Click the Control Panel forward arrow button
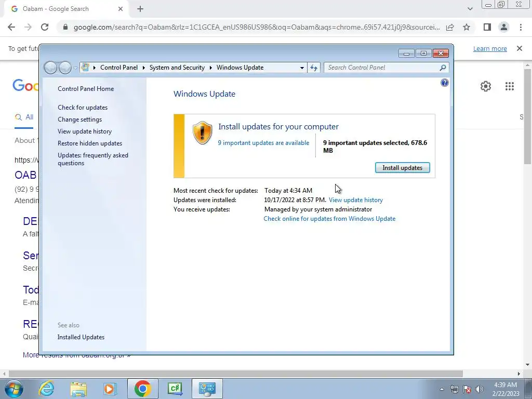 [x=65, y=68]
